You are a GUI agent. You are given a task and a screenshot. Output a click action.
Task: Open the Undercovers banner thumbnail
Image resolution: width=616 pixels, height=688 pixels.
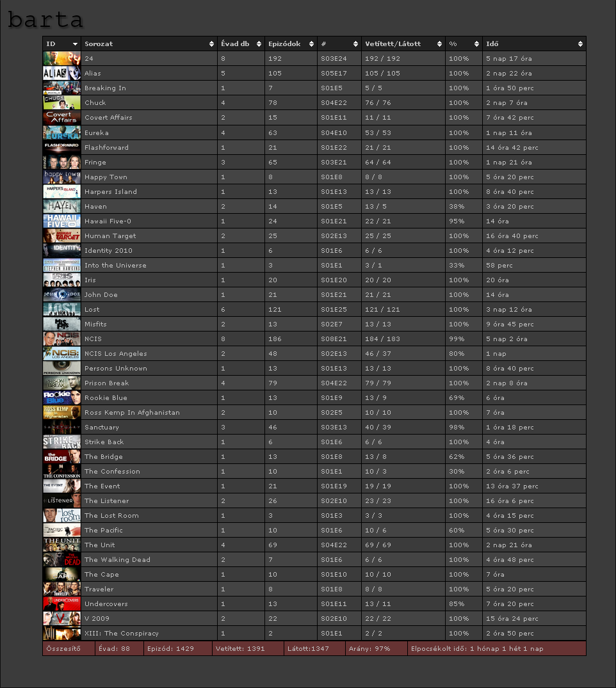tap(62, 604)
